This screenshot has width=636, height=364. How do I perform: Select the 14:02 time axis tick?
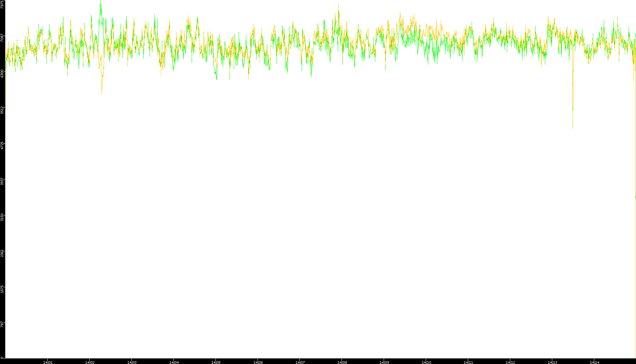90,362
